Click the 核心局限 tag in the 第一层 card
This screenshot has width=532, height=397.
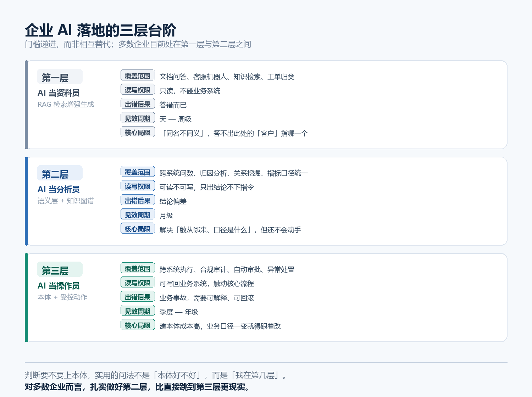click(138, 132)
